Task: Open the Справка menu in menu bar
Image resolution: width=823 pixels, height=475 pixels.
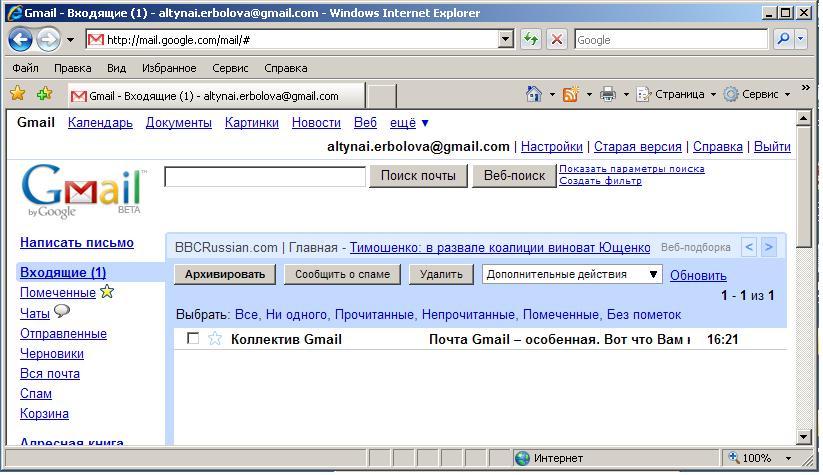Action: pyautogui.click(x=286, y=68)
